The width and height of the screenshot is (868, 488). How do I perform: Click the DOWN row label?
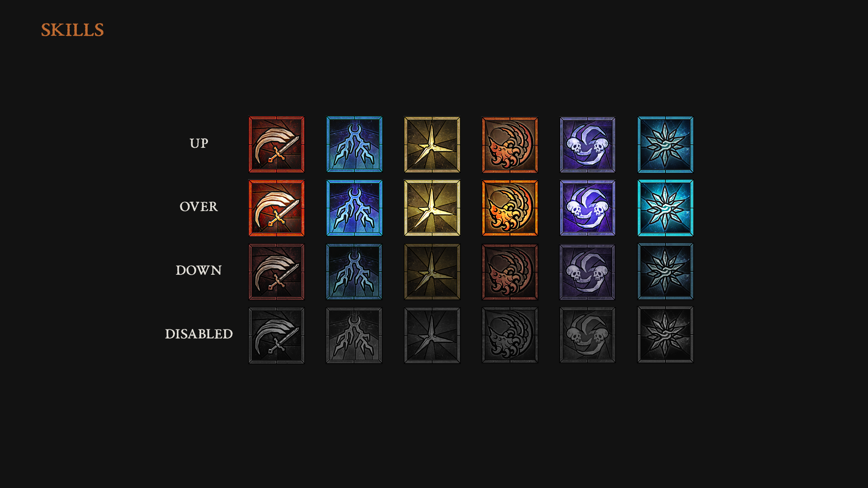(x=199, y=270)
